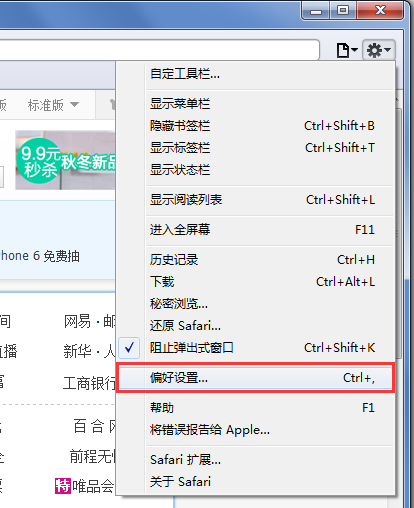Toggle 显示标签栏 option
414x508 pixels.
point(256,148)
